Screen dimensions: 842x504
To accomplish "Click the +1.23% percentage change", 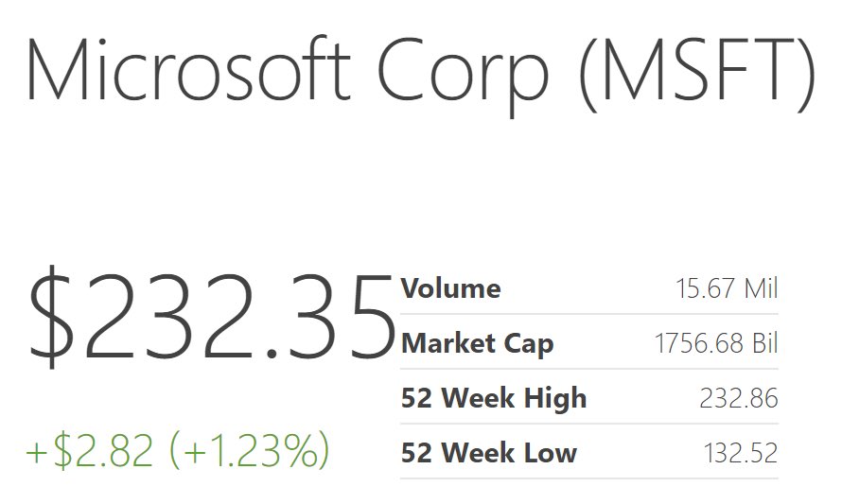I will pyautogui.click(x=250, y=450).
